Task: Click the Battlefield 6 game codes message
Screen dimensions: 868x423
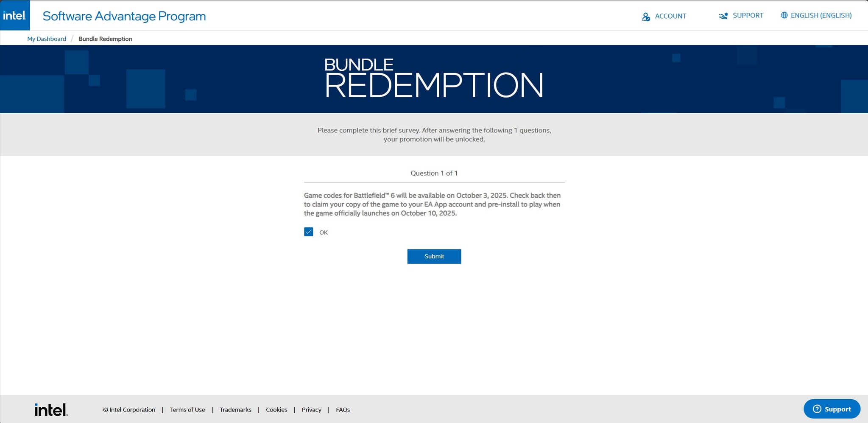Action: tap(433, 204)
